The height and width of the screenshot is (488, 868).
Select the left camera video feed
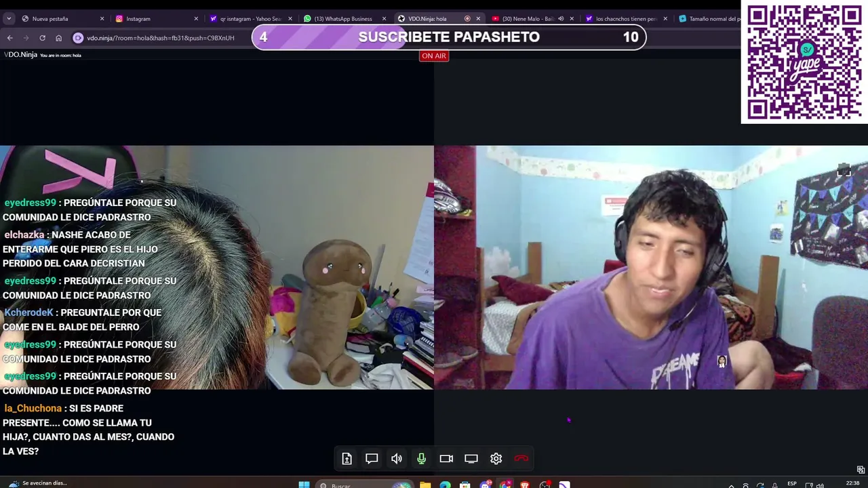coord(217,267)
